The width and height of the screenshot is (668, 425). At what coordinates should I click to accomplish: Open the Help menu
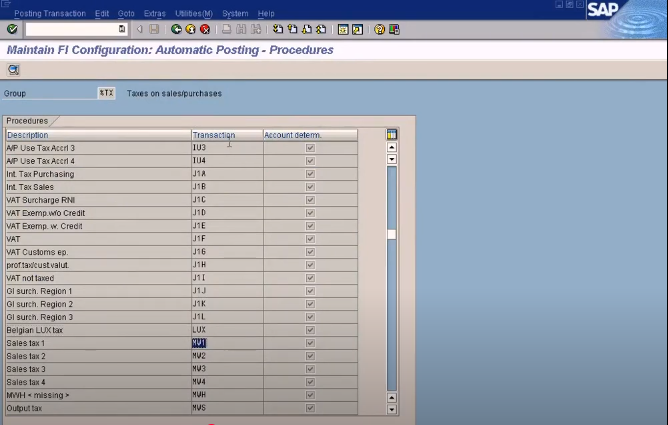[x=266, y=14]
